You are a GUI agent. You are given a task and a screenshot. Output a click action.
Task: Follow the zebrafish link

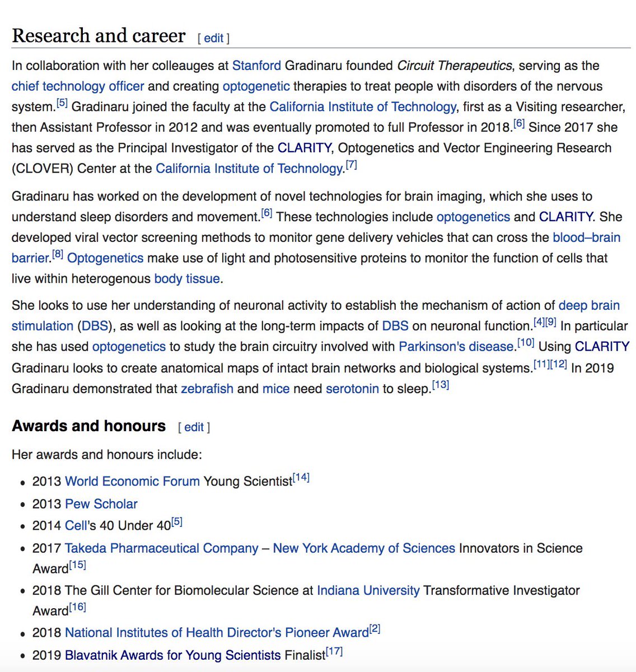pyautogui.click(x=207, y=389)
